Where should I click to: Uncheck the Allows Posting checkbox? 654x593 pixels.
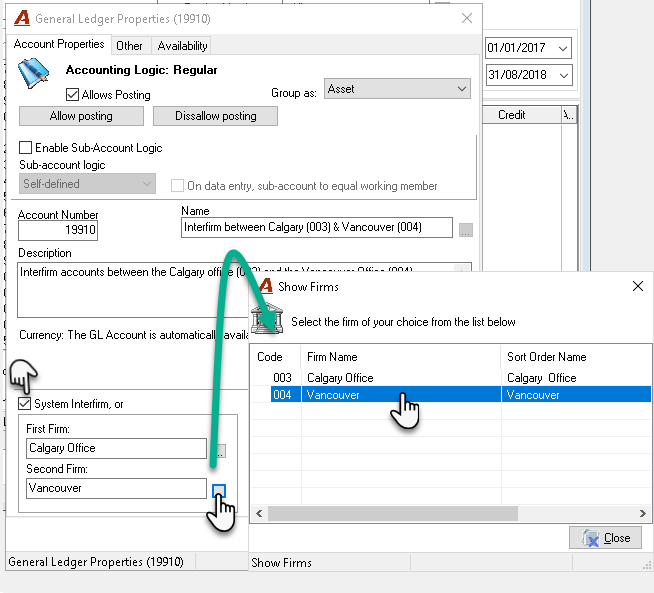tap(72, 95)
